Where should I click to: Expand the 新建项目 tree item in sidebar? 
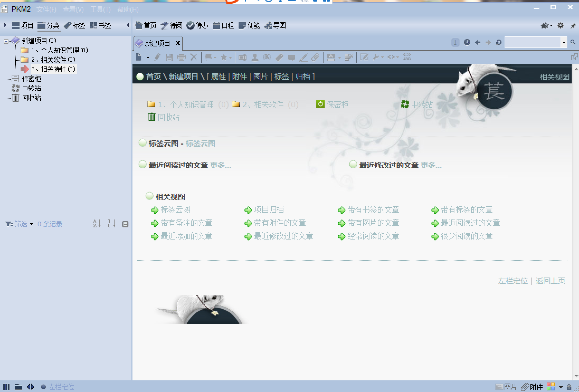pos(6,40)
